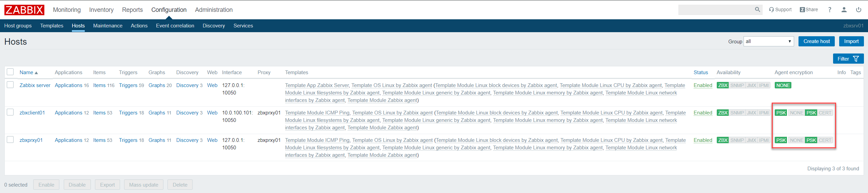The image size is (868, 193).
Task: Focus the top search input field
Action: coord(716,10)
